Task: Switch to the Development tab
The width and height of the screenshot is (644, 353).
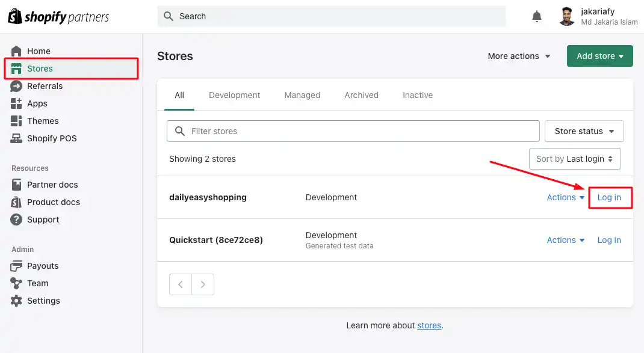Action: 235,95
